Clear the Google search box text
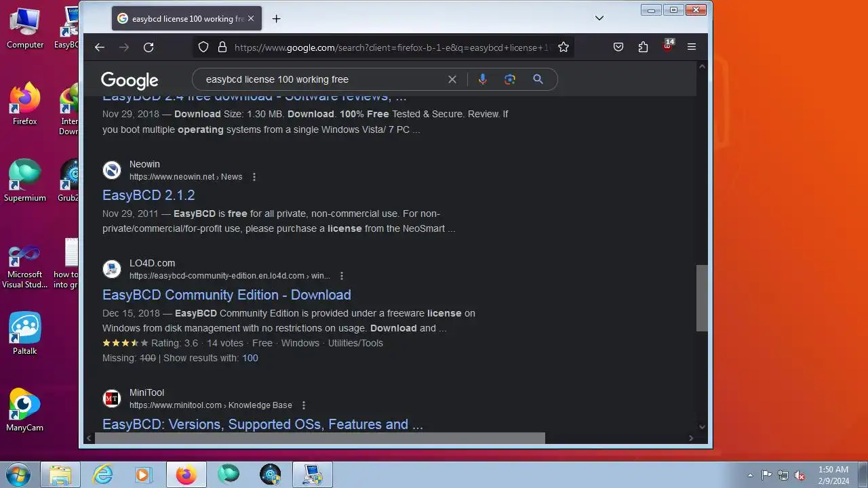Image resolution: width=868 pixels, height=488 pixels. pos(452,79)
